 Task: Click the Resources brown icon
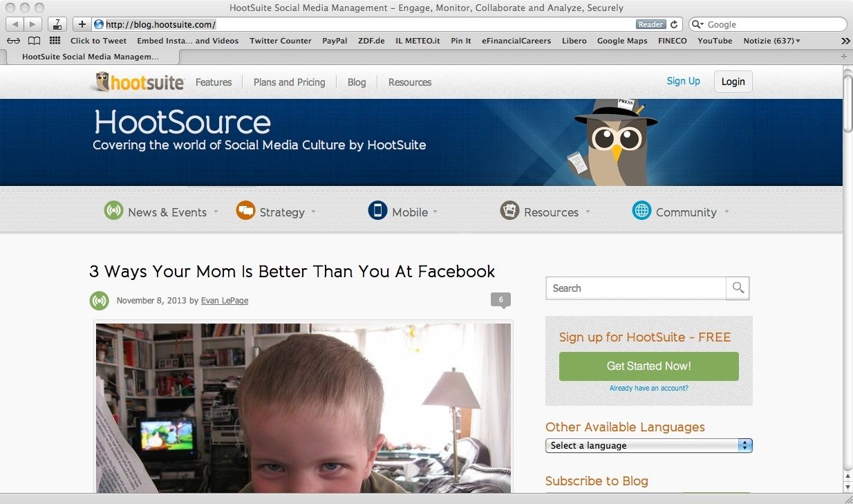click(x=509, y=211)
